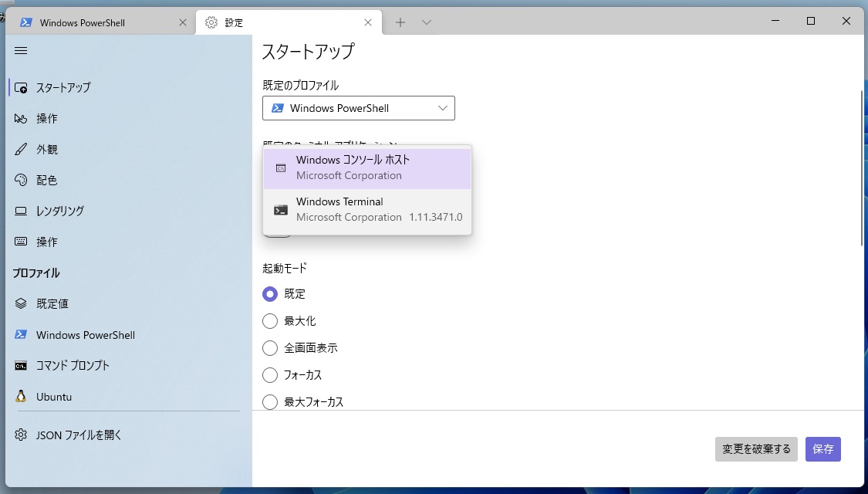Viewport: 868px width, 494px height.
Task: Open the new-tab profile dropdown chevron
Action: pyautogui.click(x=426, y=22)
